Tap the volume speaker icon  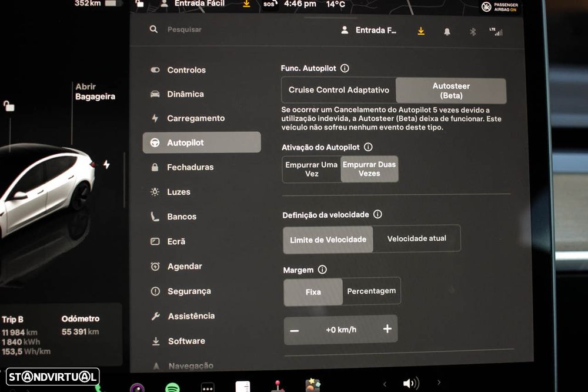(x=411, y=383)
